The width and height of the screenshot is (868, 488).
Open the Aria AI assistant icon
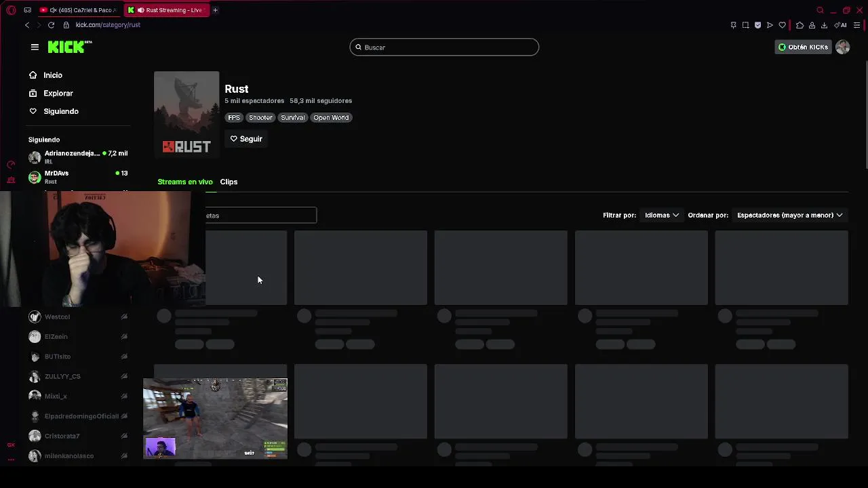pyautogui.click(x=841, y=25)
